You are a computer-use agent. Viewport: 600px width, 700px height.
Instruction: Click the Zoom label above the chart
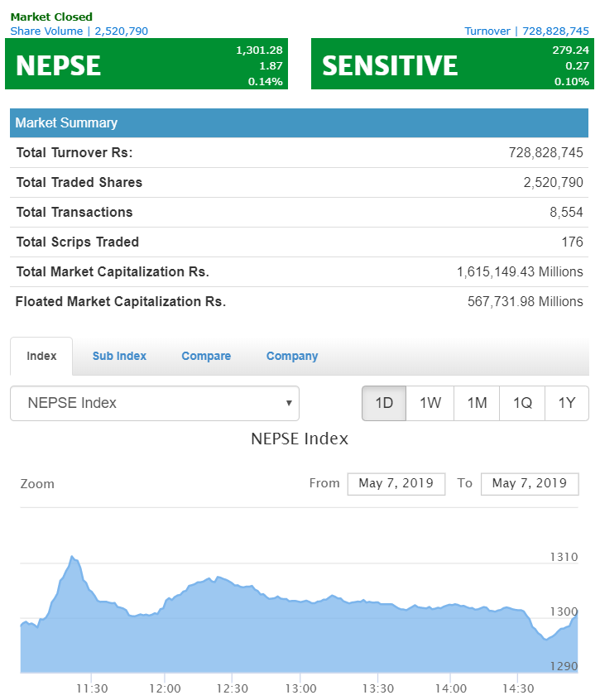pyautogui.click(x=37, y=484)
